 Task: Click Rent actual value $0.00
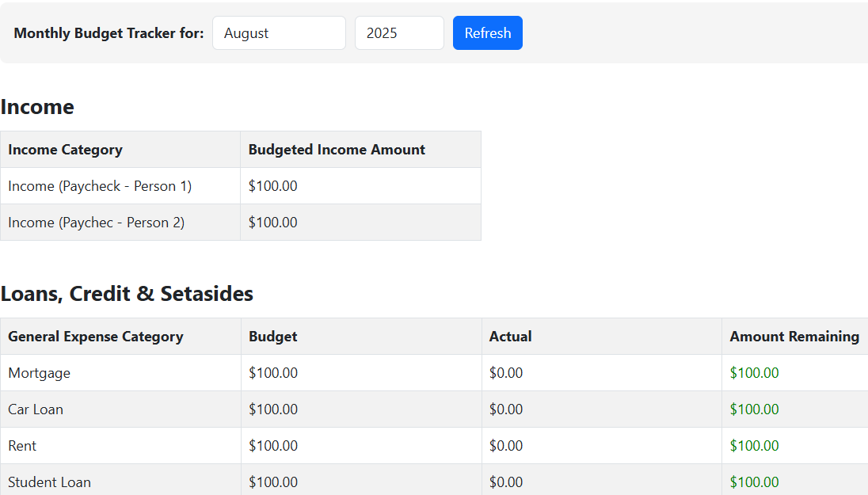pyautogui.click(x=506, y=446)
